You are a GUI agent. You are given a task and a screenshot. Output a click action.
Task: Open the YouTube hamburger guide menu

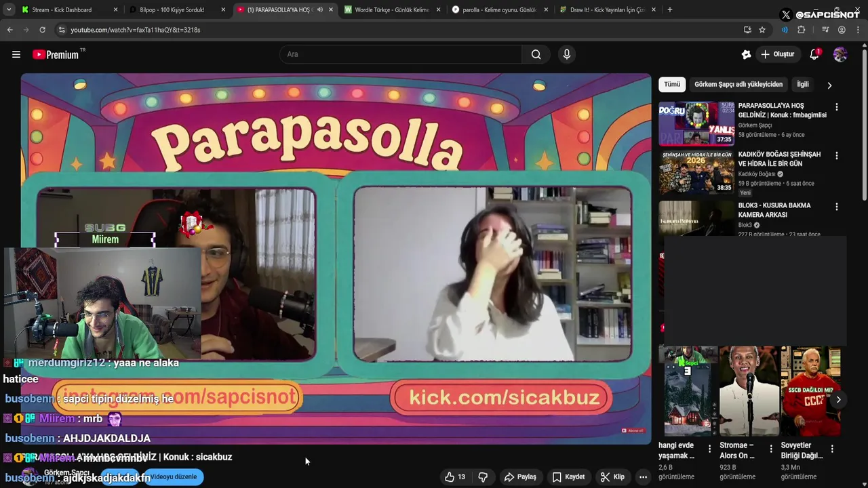[16, 54]
